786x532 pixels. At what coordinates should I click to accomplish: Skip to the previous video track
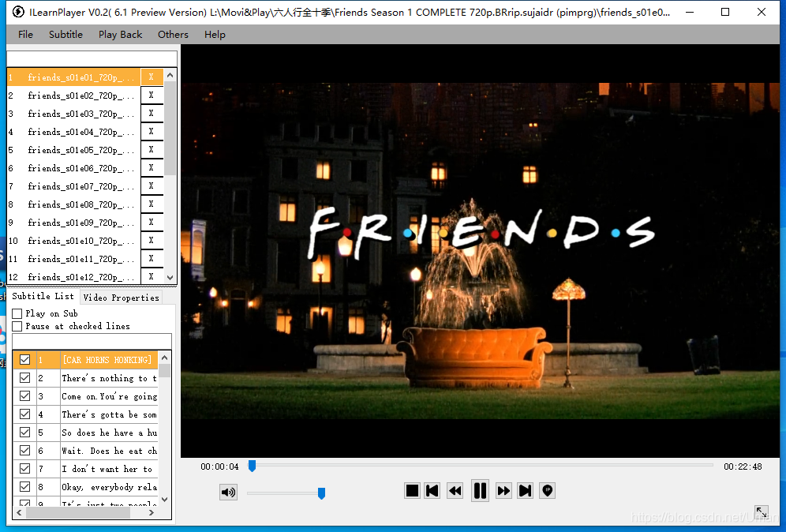click(x=432, y=490)
